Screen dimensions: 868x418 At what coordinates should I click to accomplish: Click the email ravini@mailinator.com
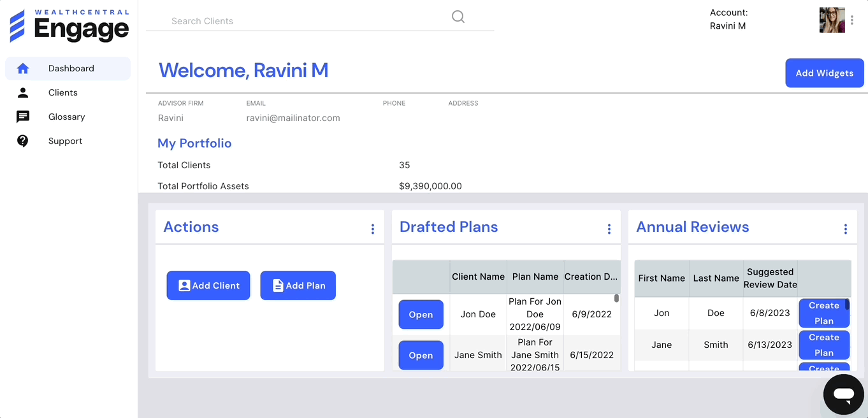[293, 118]
